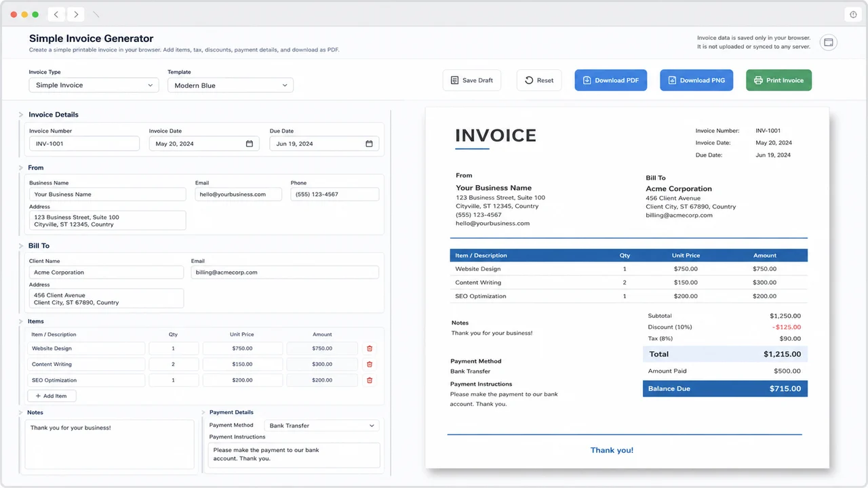The height and width of the screenshot is (488, 868).
Task: Click Amount Paid value $500.00
Action: pyautogui.click(x=787, y=371)
